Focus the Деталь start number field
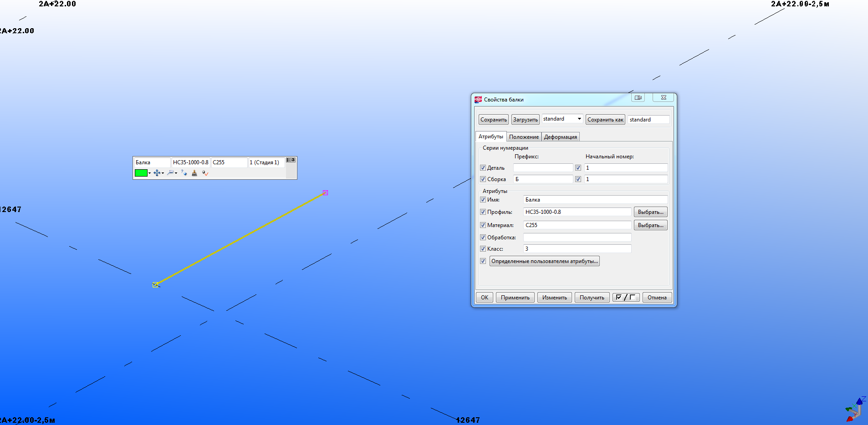This screenshot has width=868, height=425. click(626, 168)
